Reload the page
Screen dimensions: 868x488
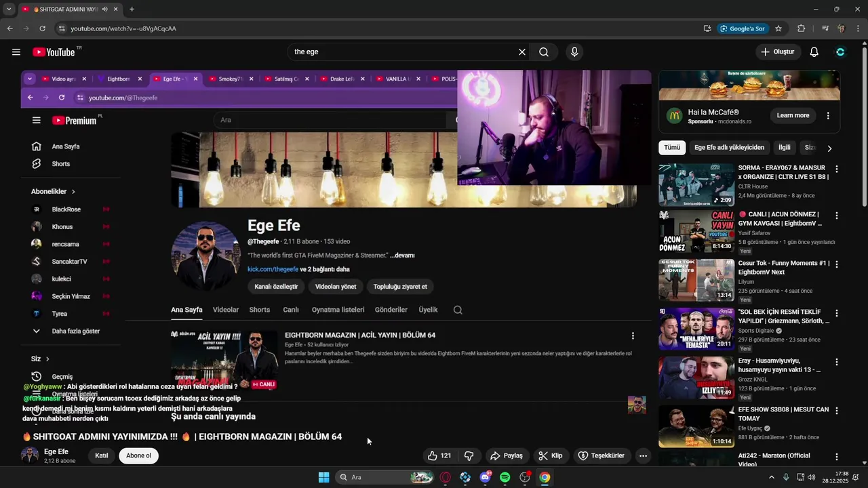point(42,28)
